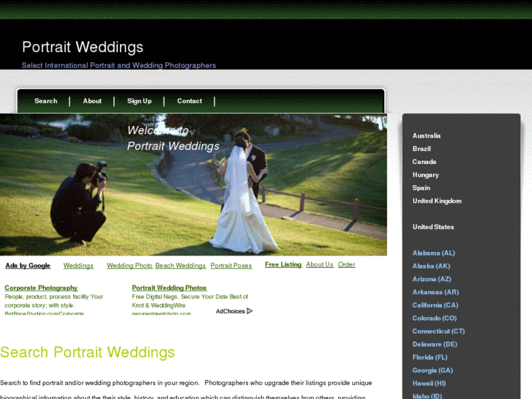Screen dimensions: 532x399
Task: Open Alabama (AL) state listing
Action: 434,253
